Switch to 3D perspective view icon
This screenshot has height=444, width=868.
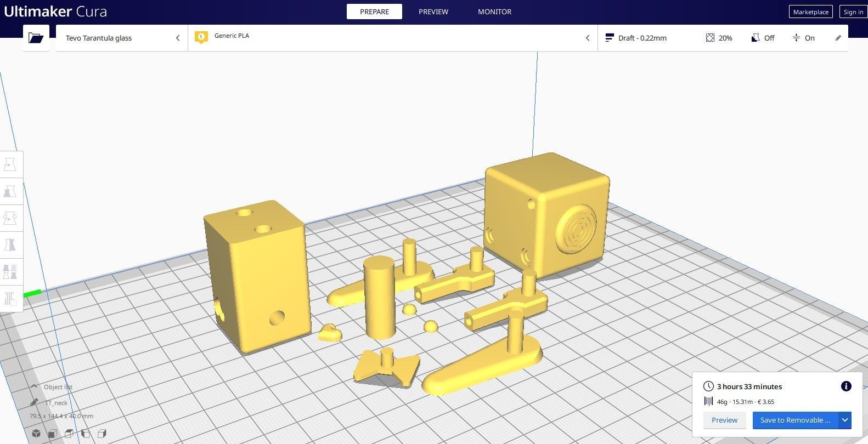click(x=36, y=434)
